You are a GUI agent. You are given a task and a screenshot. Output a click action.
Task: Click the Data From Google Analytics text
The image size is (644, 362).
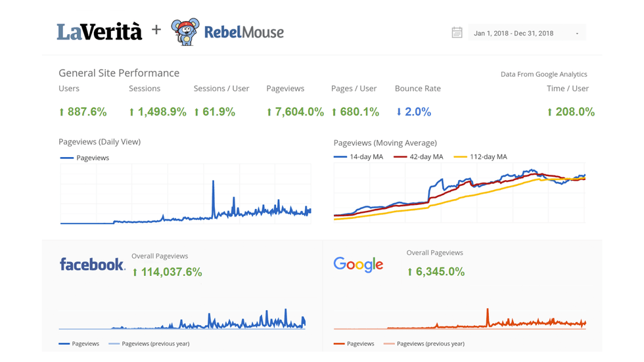(543, 74)
